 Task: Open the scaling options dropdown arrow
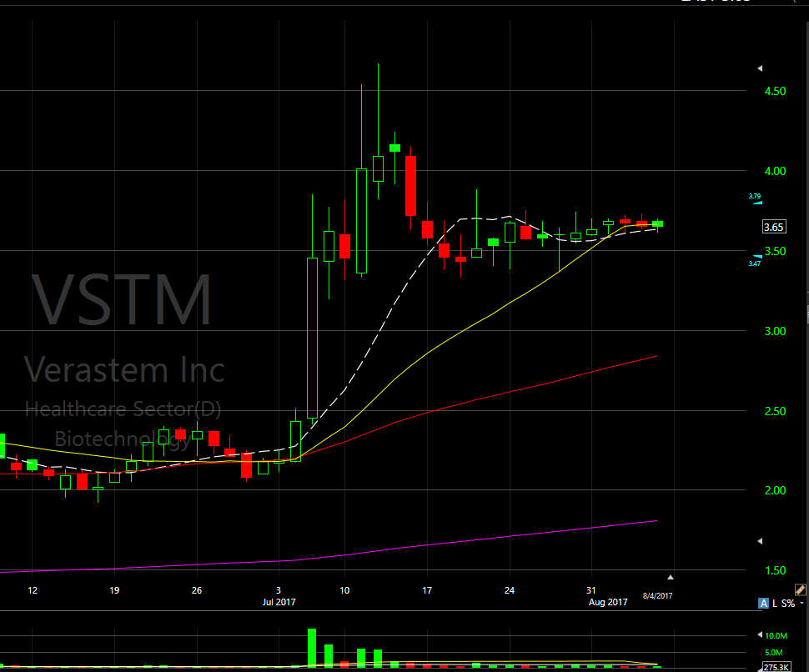pyautogui.click(x=801, y=604)
